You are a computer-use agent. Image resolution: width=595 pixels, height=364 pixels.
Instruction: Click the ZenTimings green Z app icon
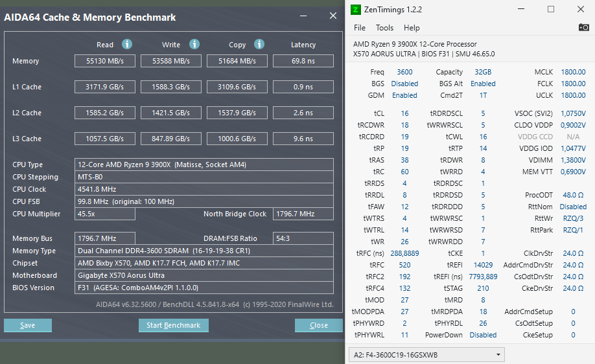coord(356,10)
